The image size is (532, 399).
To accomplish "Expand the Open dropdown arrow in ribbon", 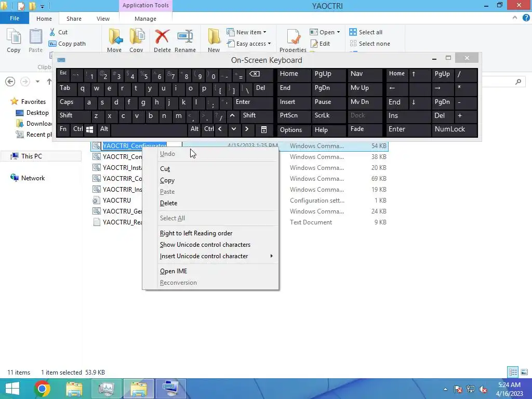I will pyautogui.click(x=338, y=32).
